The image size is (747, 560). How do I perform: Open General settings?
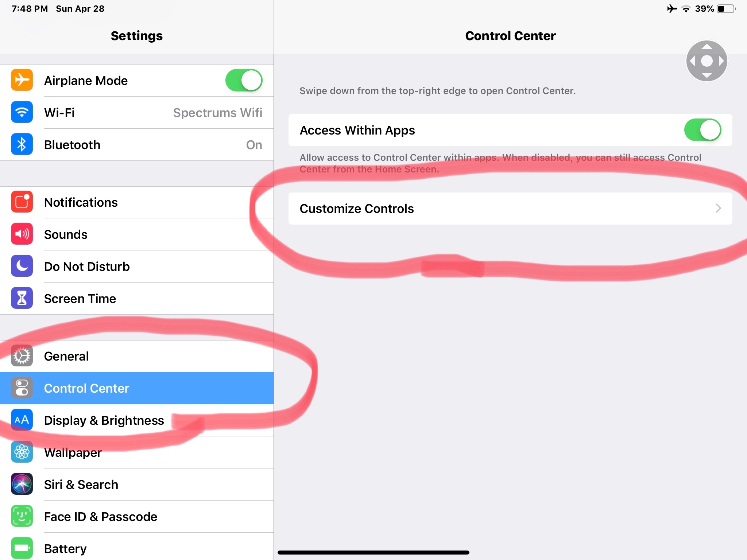[66, 356]
